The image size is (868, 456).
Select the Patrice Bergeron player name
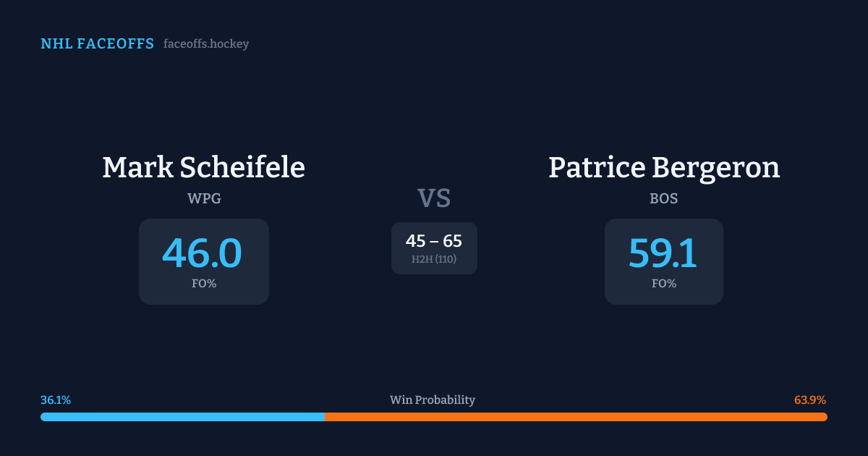click(x=663, y=167)
